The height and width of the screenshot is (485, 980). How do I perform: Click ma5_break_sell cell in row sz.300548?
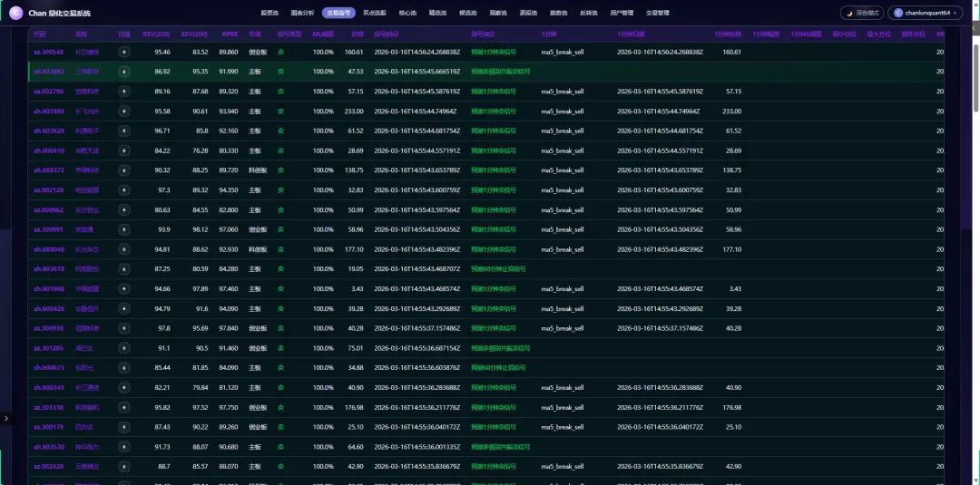point(563,52)
